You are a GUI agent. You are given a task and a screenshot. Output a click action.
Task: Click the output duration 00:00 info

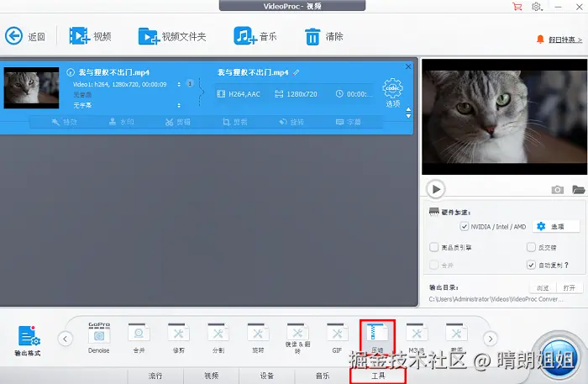(x=354, y=94)
